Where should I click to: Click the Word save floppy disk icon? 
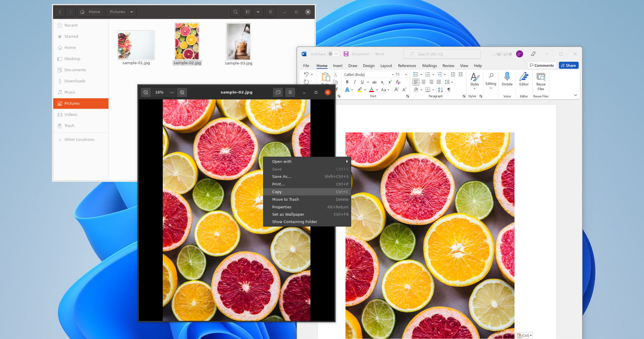point(346,54)
